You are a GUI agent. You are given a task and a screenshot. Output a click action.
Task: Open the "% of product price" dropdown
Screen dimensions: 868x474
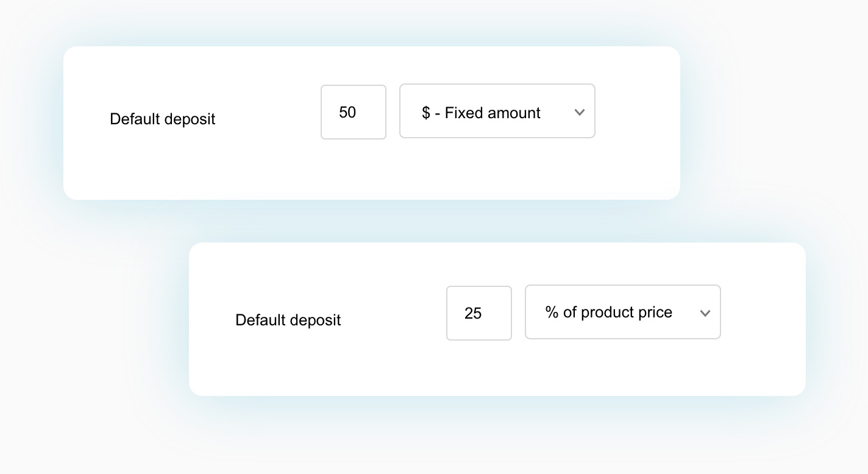(x=622, y=312)
